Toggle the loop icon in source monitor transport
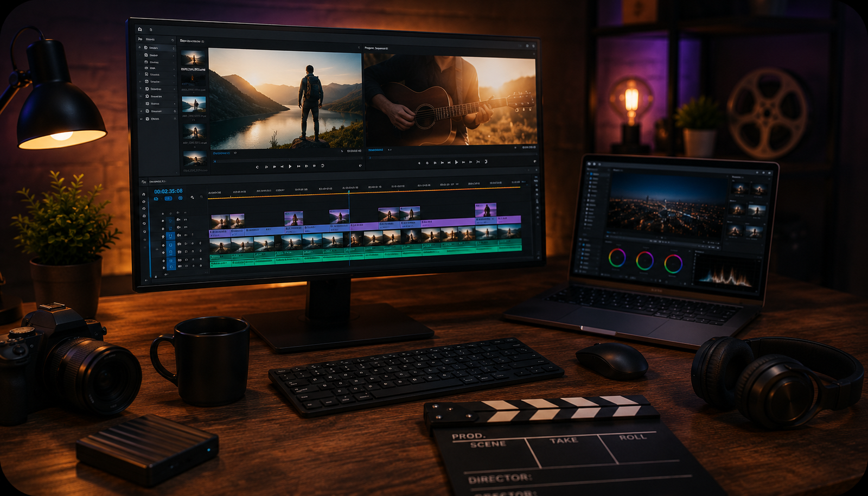The width and height of the screenshot is (868, 496). pos(323,166)
